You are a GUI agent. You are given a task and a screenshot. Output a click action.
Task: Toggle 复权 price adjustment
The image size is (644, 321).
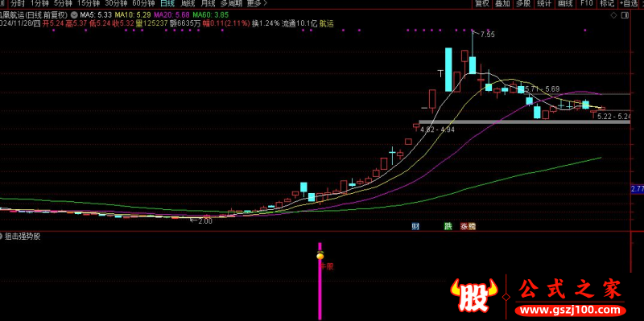(x=482, y=4)
